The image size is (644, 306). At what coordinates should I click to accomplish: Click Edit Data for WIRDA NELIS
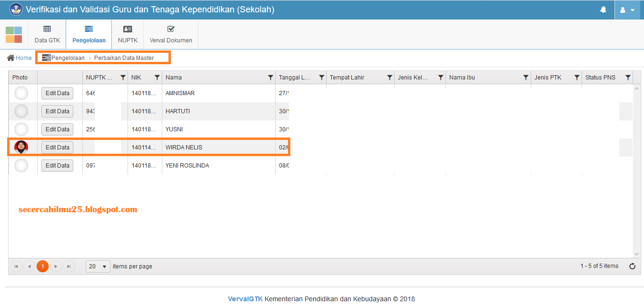[x=58, y=148]
